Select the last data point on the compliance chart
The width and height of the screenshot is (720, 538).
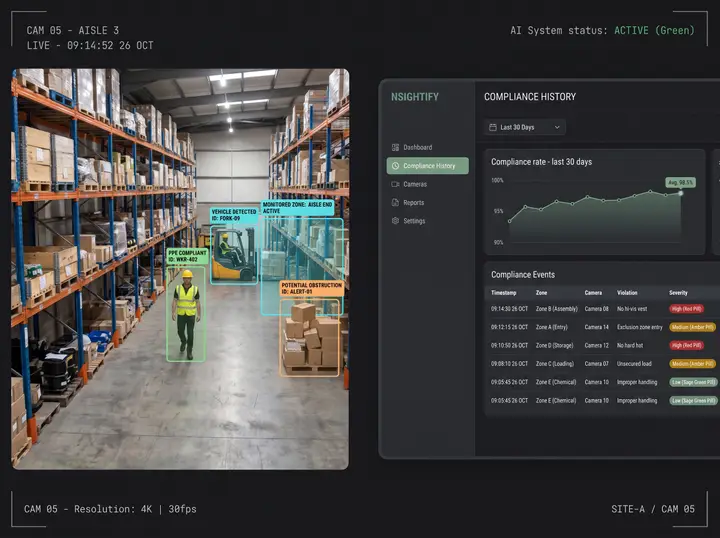click(x=681, y=193)
